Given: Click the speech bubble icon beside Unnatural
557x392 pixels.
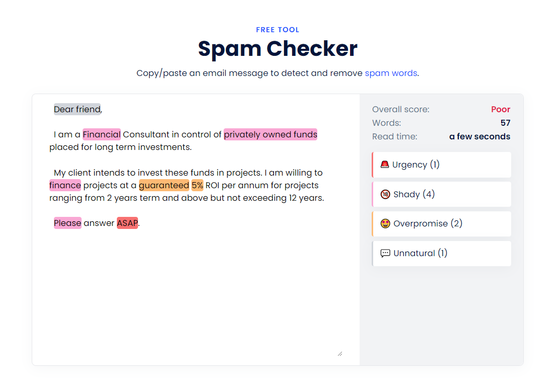Looking at the screenshot, I should 385,253.
